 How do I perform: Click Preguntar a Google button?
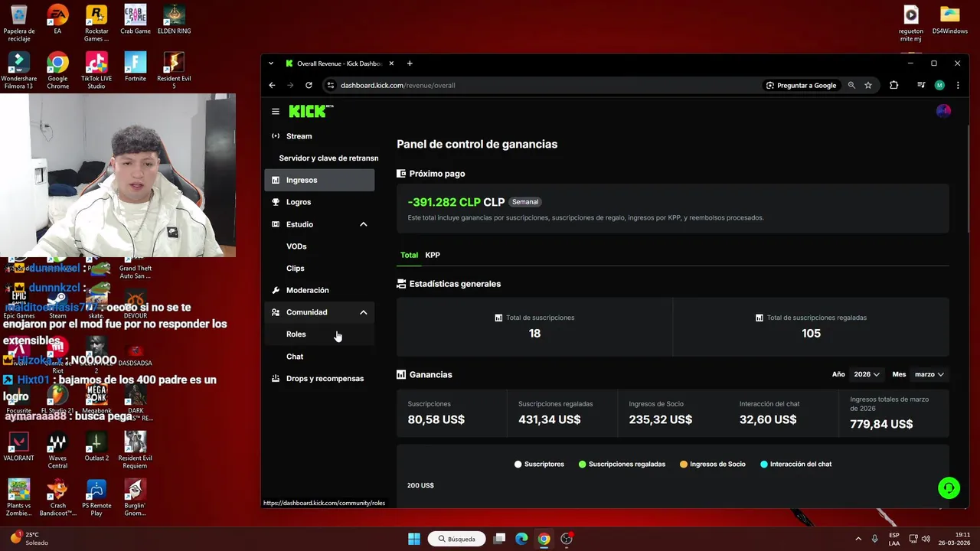(801, 85)
